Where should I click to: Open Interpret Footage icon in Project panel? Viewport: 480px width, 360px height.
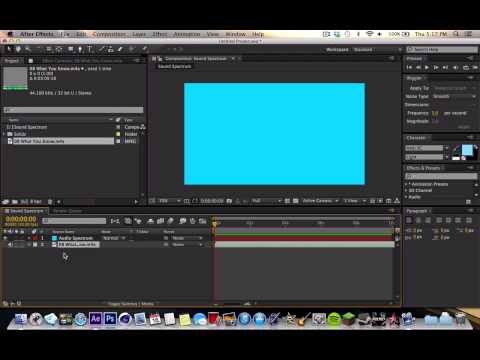click(5, 202)
